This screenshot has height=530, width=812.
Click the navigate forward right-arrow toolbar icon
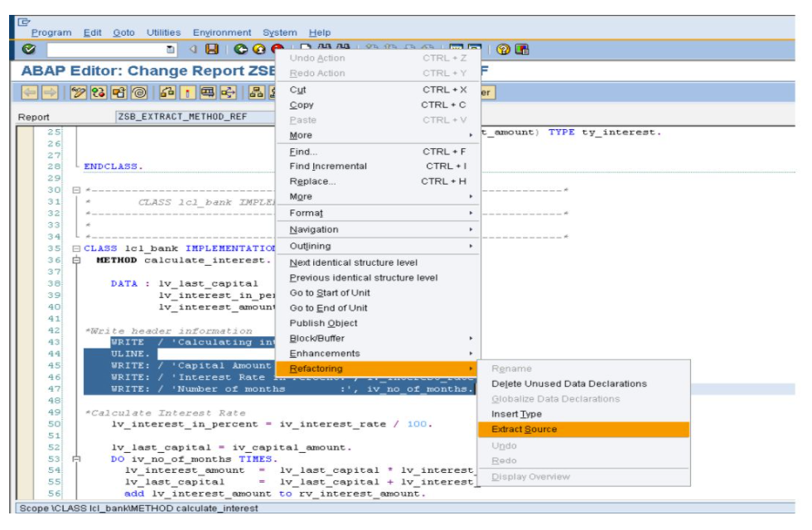coord(50,93)
